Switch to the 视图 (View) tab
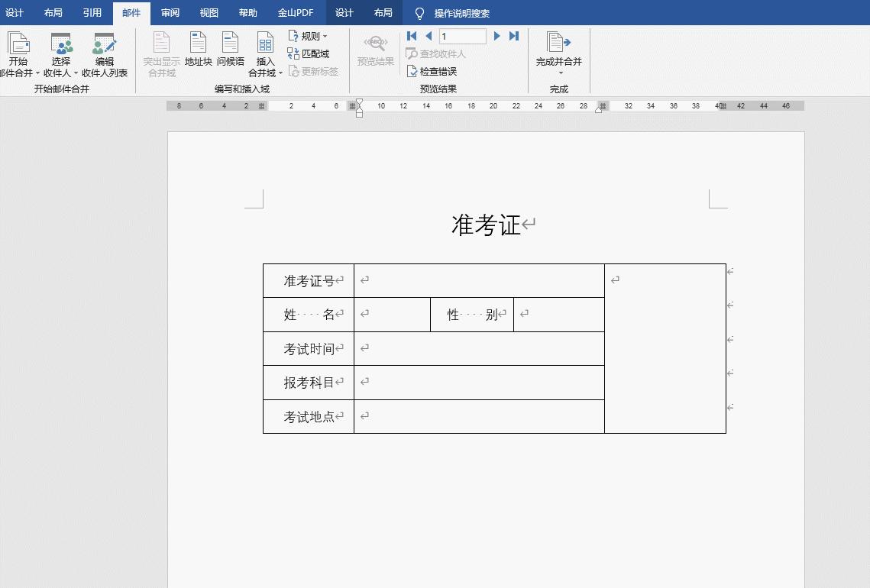Screen dimensions: 870x588 208,12
